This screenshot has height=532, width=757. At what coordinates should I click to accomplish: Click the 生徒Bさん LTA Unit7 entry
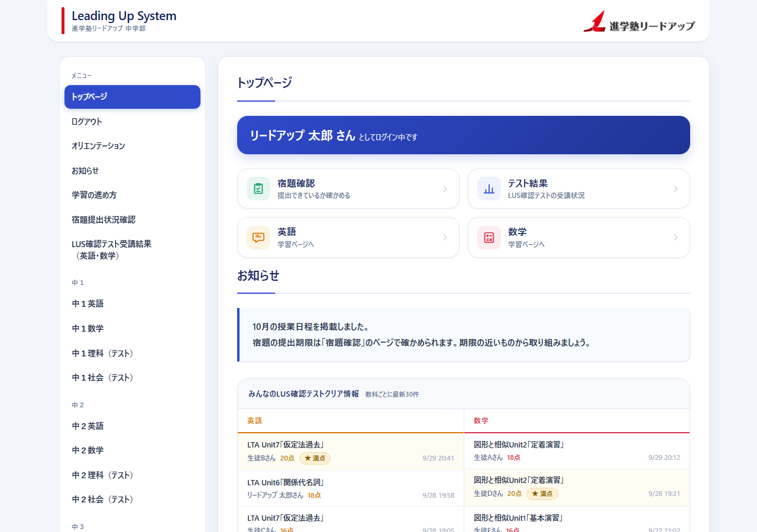tap(351, 452)
